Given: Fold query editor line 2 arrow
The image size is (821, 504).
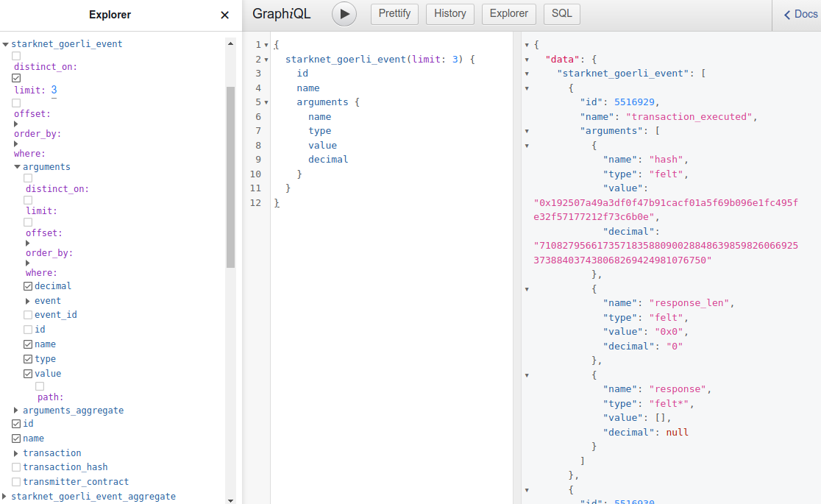Looking at the screenshot, I should click(266, 60).
